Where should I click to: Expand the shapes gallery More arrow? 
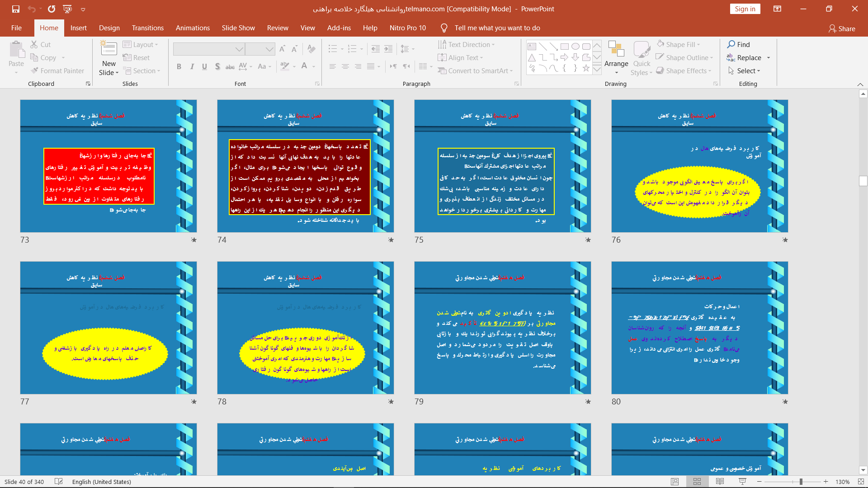(x=597, y=69)
